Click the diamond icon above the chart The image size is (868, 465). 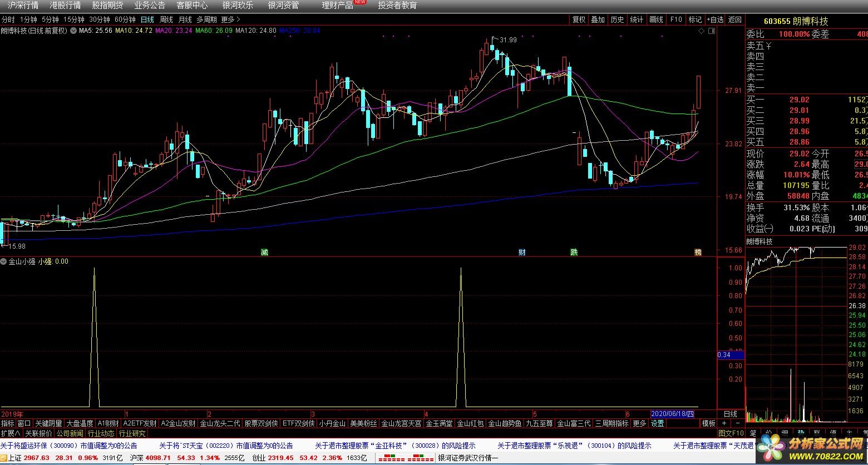pyautogui.click(x=702, y=31)
